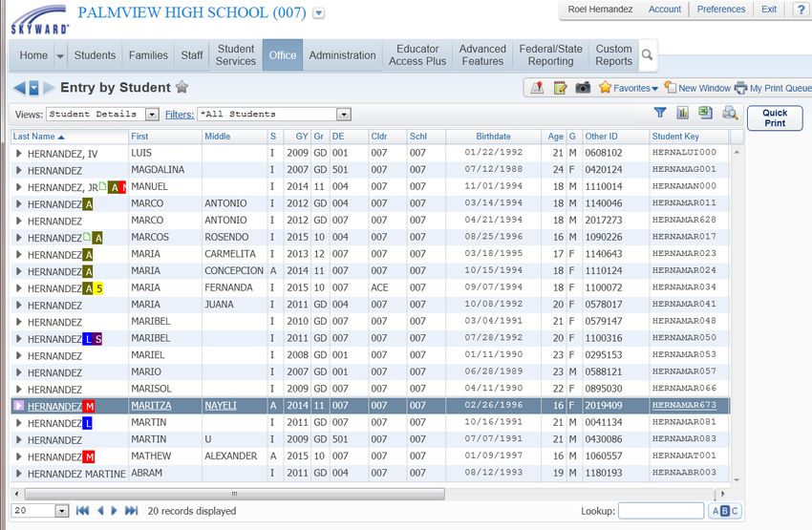812x530 pixels.
Task: Click the Quick Print button
Action: (775, 118)
